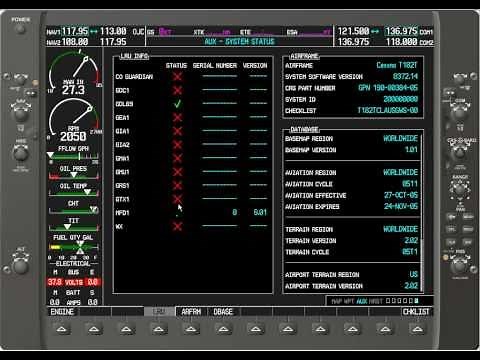This screenshot has height=360, width=480.
Task: Click the arrow key below LRU
Action: [159, 330]
